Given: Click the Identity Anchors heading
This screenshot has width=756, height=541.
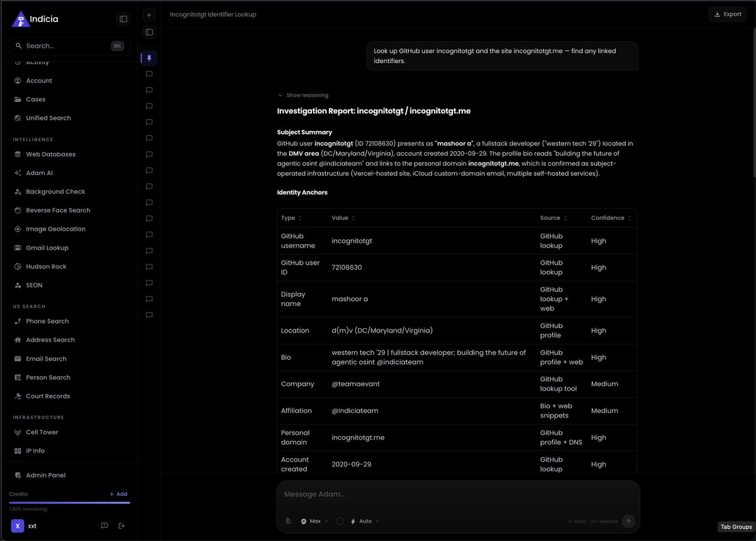Looking at the screenshot, I should (302, 192).
